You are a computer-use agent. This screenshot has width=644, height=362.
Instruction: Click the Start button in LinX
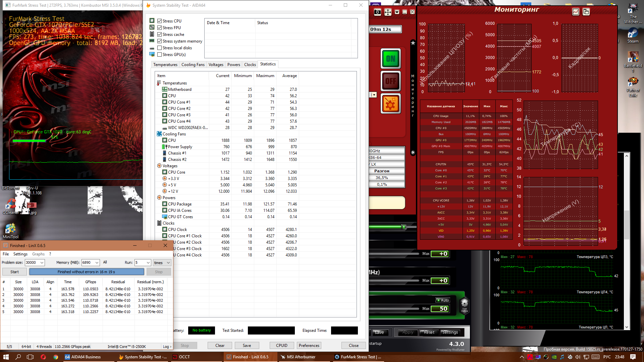(14, 272)
